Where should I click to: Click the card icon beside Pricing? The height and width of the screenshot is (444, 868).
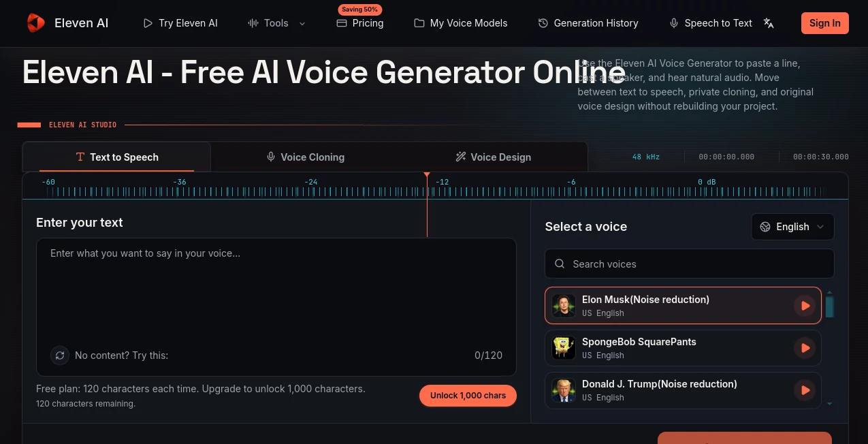[x=342, y=23]
